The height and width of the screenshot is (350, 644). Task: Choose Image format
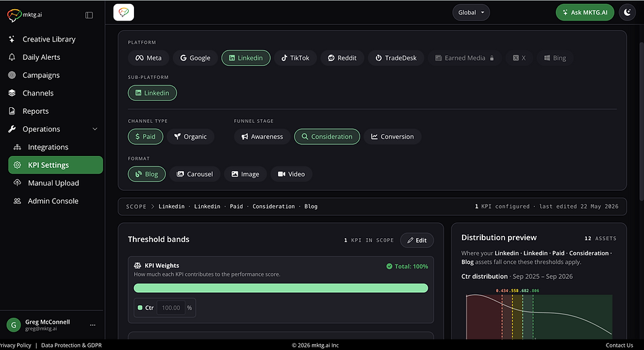point(245,174)
